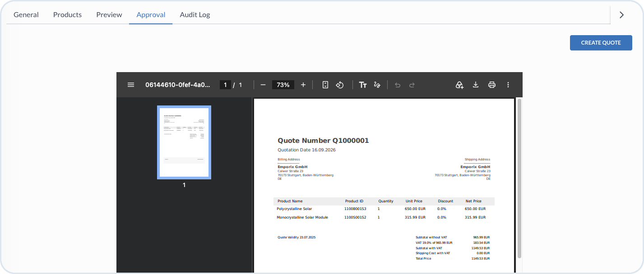Click 'Subtotal without VAT' label
Screen dimensions: 644x274
pos(431,237)
